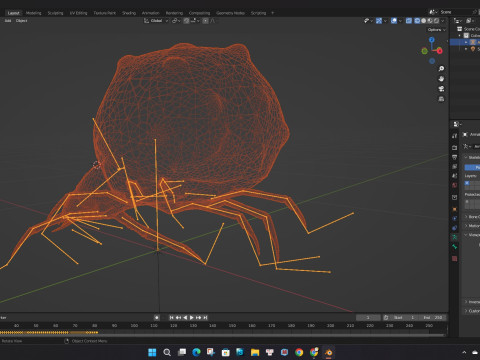Open Blender from the Windows taskbar

click(x=329, y=352)
